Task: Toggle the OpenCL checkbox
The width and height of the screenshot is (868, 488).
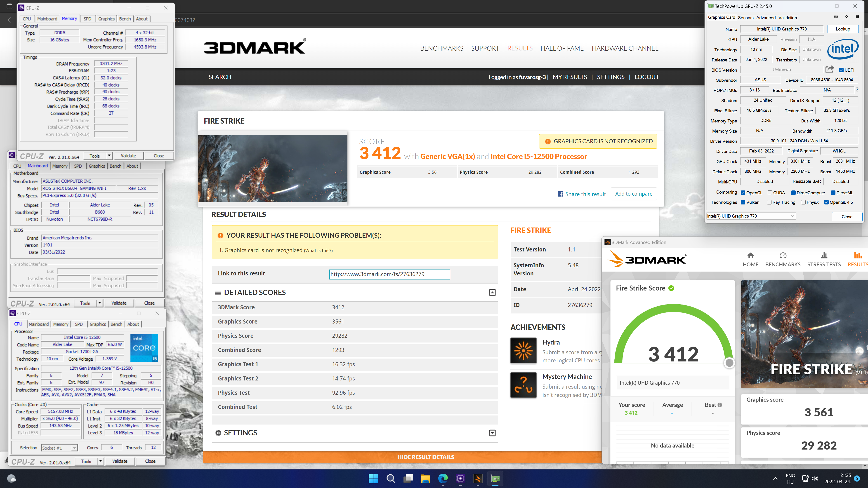Action: pos(743,193)
